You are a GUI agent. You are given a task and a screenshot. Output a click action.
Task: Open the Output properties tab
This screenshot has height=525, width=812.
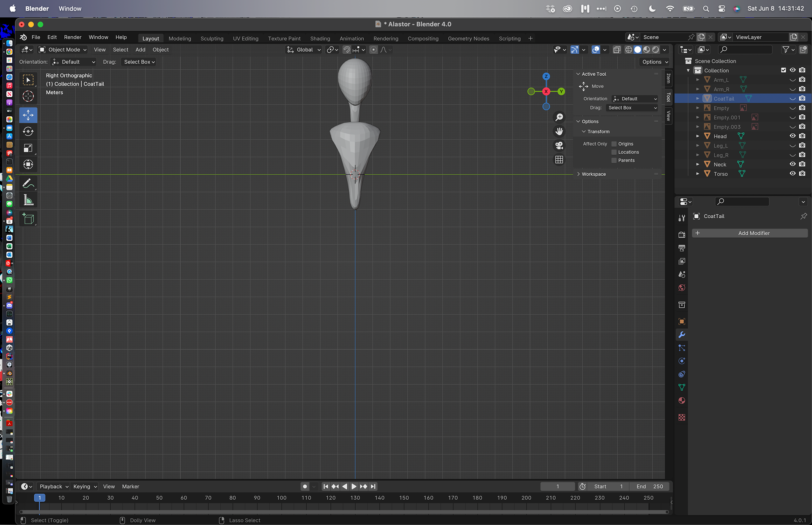(x=682, y=248)
